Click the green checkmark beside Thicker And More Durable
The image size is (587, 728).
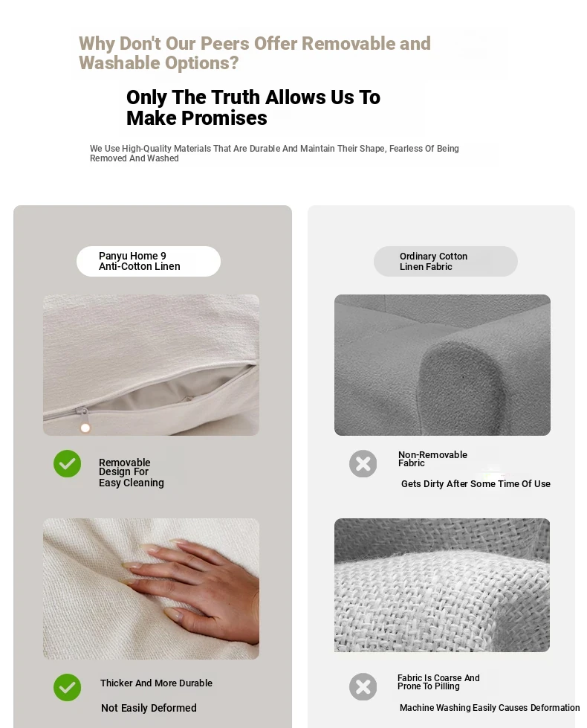(x=68, y=687)
